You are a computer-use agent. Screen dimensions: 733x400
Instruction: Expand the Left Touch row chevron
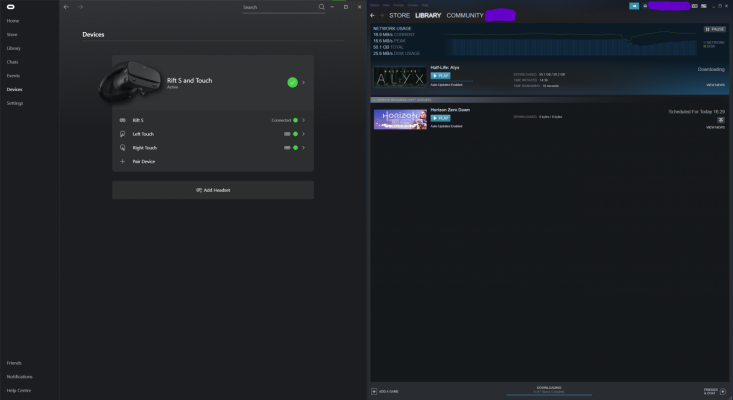coord(303,134)
